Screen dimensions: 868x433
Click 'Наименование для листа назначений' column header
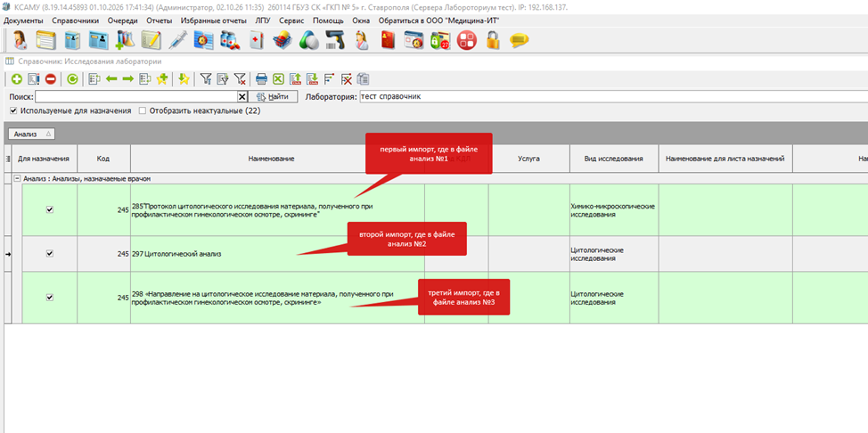725,159
